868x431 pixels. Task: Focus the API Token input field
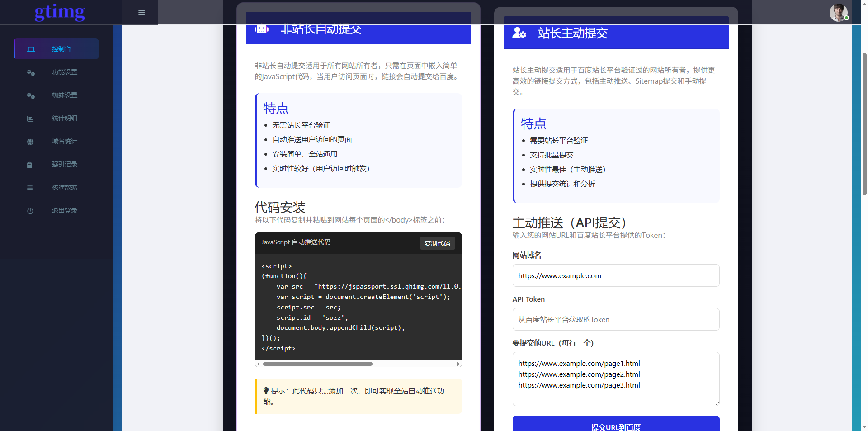pos(616,319)
